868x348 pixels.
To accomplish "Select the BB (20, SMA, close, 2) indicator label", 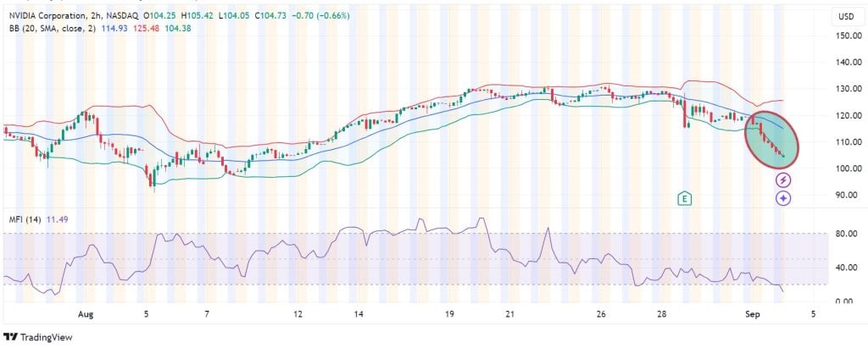I will coord(53,28).
